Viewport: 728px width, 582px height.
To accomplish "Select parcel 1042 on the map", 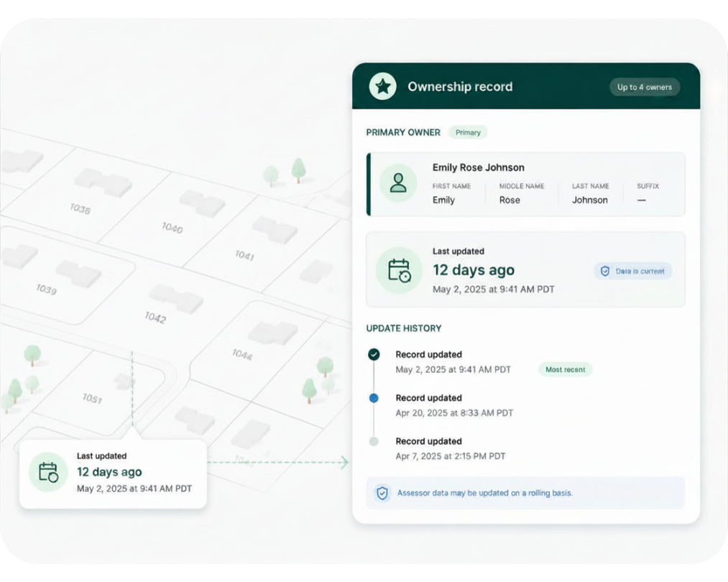I will pyautogui.click(x=155, y=318).
